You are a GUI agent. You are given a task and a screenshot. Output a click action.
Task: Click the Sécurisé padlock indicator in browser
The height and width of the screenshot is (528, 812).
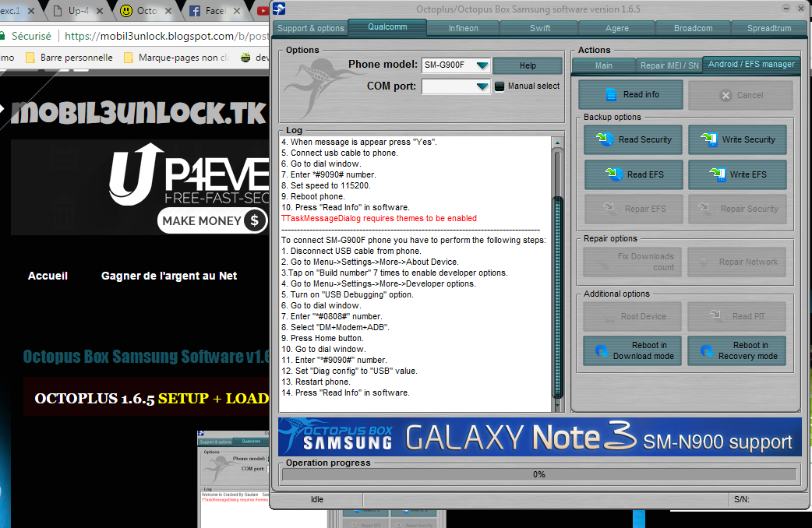pyautogui.click(x=26, y=36)
